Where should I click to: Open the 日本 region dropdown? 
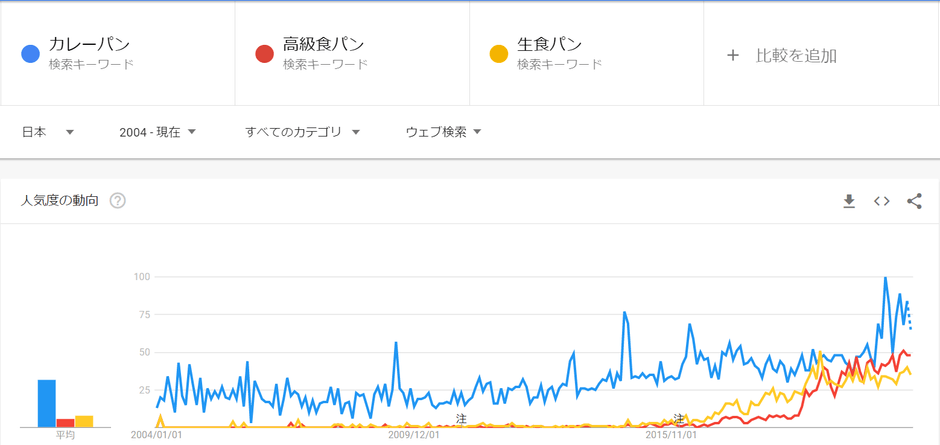(48, 132)
